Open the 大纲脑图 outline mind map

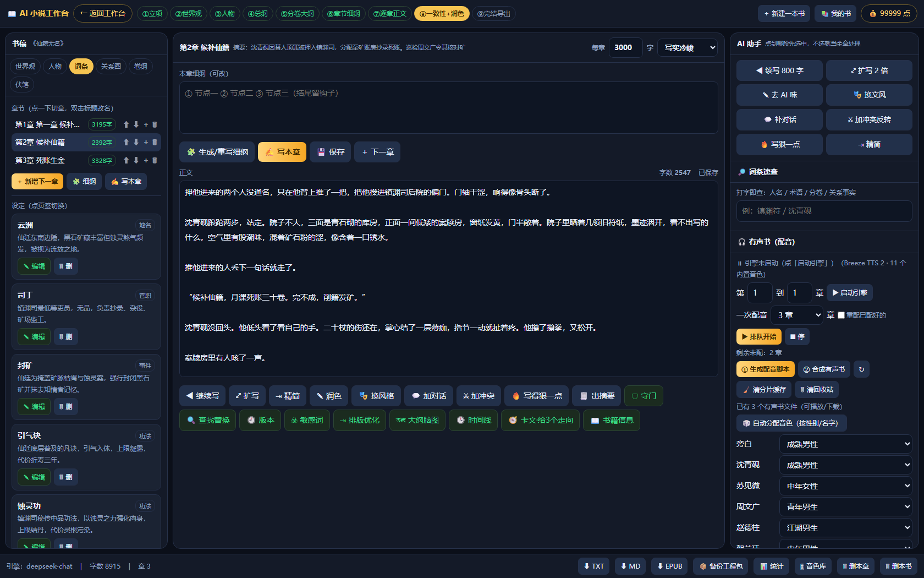(x=417, y=420)
